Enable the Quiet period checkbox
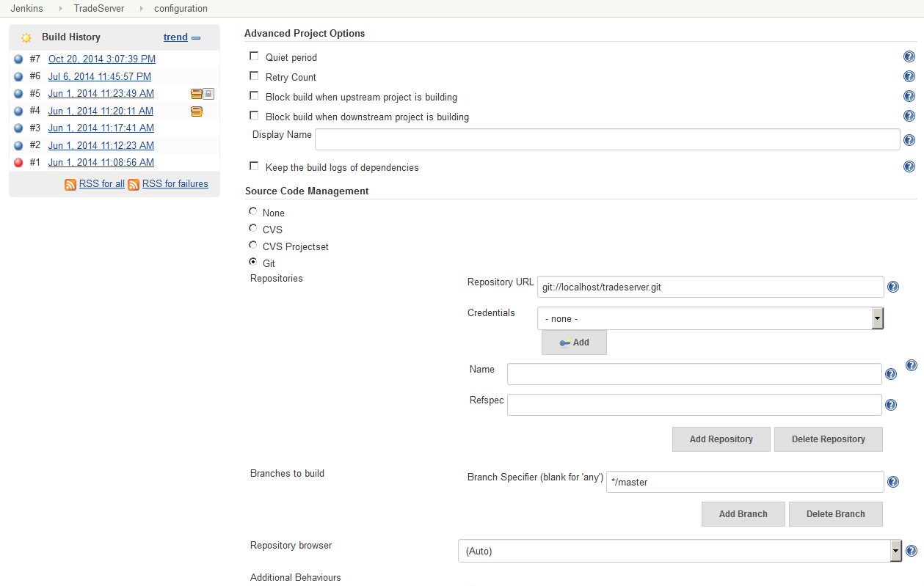924x586 pixels. [254, 56]
